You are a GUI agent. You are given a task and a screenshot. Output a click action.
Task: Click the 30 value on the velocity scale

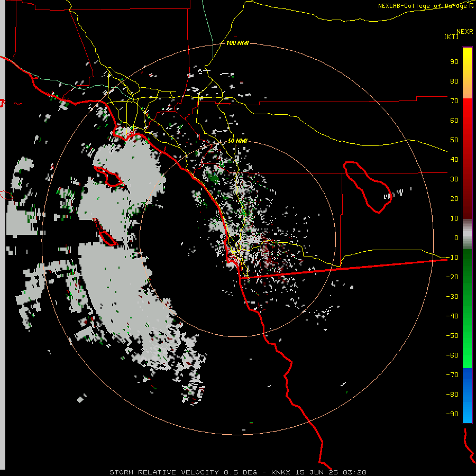(454, 179)
